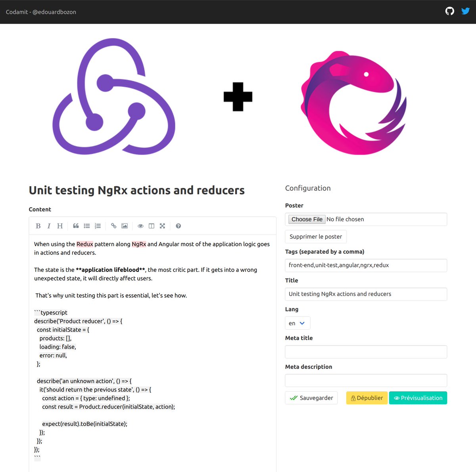
Task: Toggle editor preview eye icon
Action: 140,226
